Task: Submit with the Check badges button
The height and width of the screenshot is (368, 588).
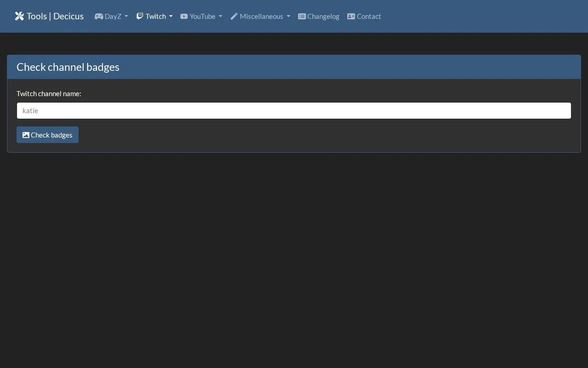Action: pos(47,135)
